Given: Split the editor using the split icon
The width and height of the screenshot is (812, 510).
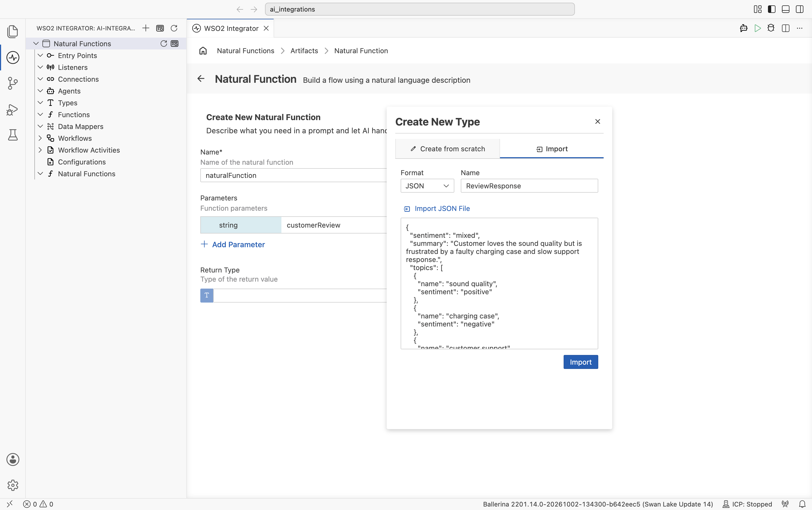Looking at the screenshot, I should click(785, 28).
